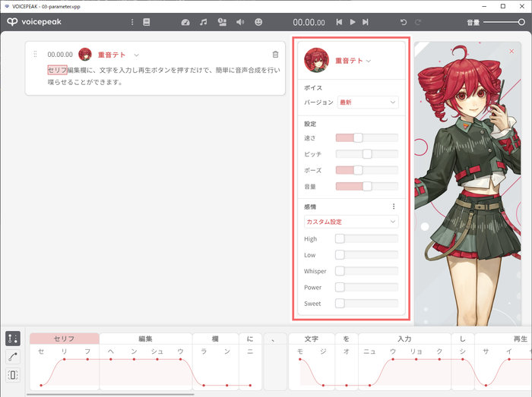Open the 感情 section three-dot menu
The width and height of the screenshot is (532, 397).
pyautogui.click(x=394, y=206)
